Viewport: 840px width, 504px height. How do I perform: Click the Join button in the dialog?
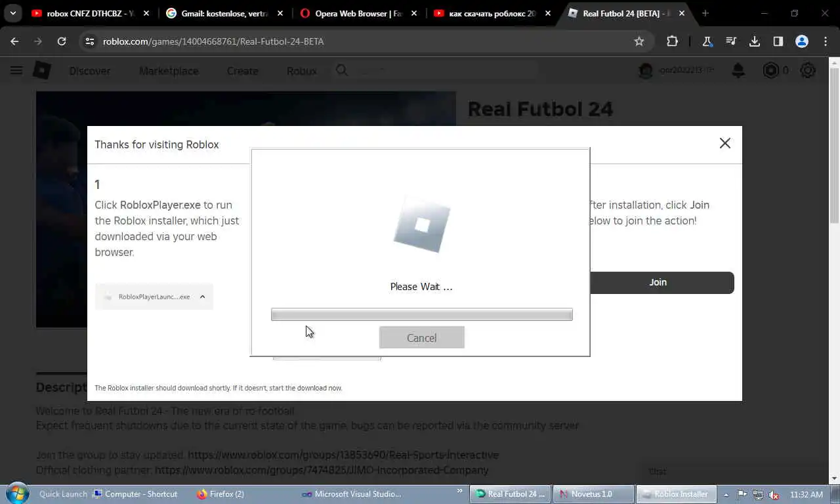point(658,282)
